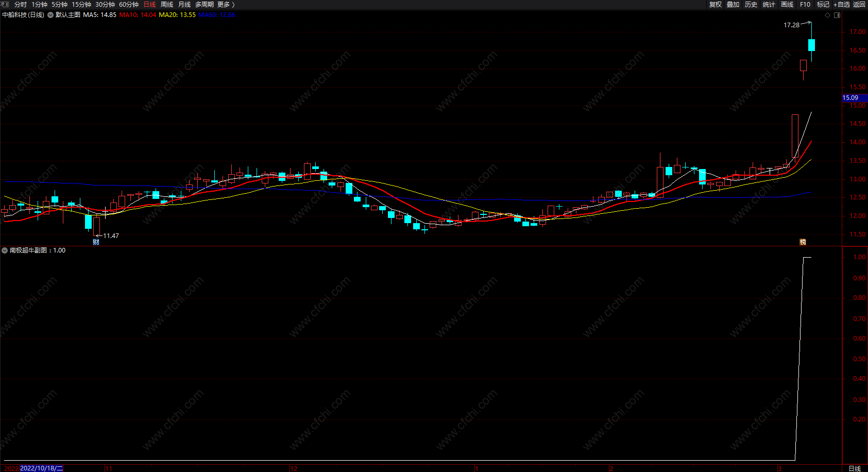This screenshot has height=472, width=868.
Task: Toggle the right side panel icon
Action: [x=837, y=15]
